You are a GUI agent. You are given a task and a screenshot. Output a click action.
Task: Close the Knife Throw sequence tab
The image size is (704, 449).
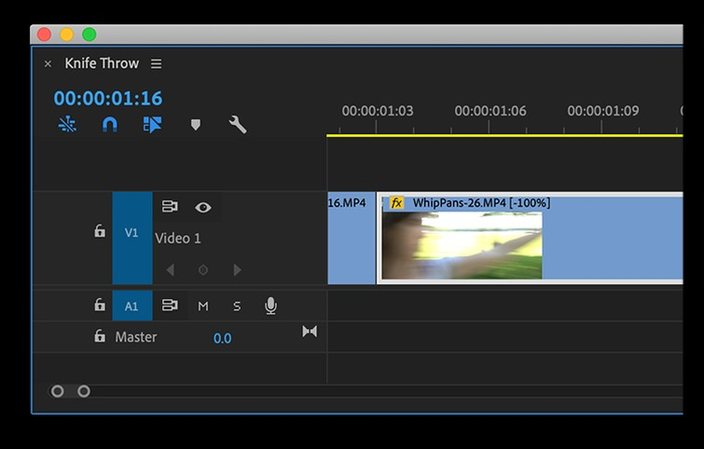(x=48, y=64)
